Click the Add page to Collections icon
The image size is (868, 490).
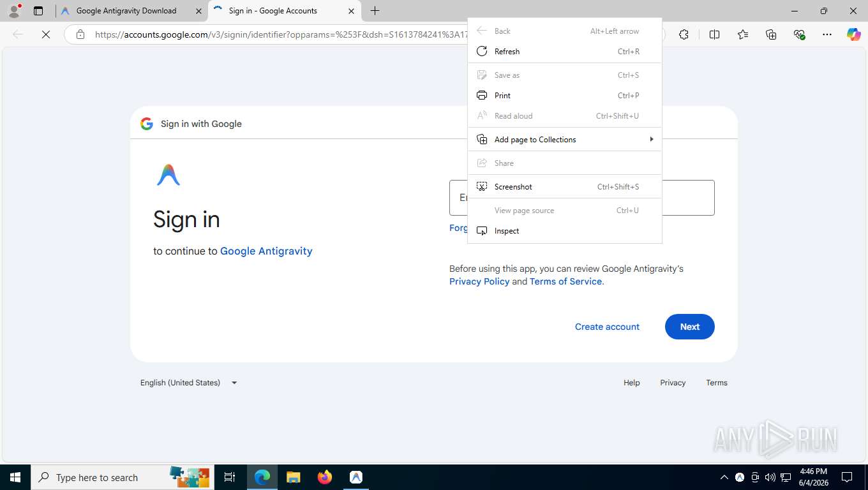pyautogui.click(x=482, y=139)
